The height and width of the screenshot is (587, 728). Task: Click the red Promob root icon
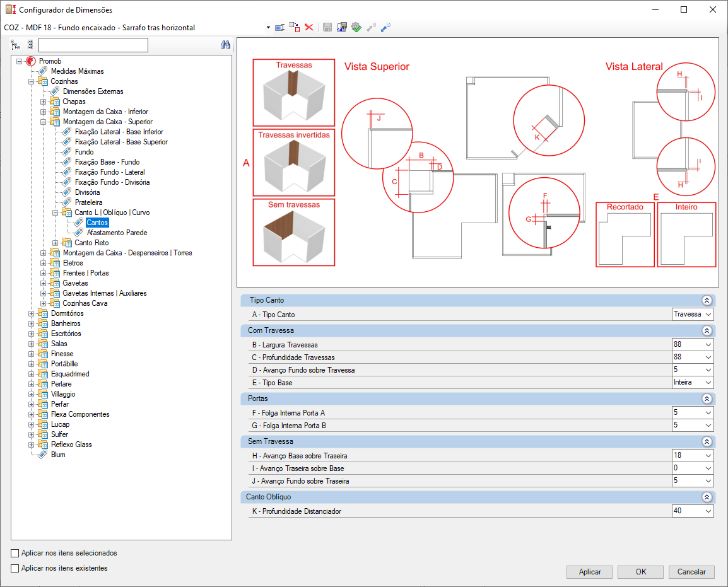pos(31,61)
